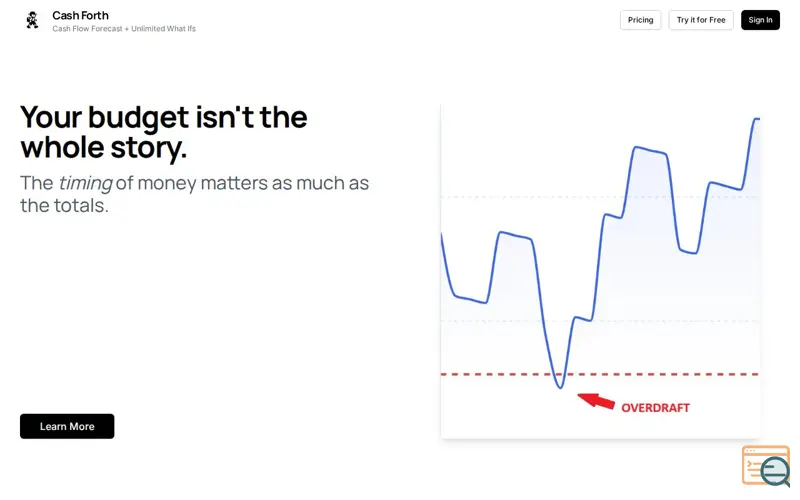Click the highest peak of the blue line
This screenshot has height=500, width=800.
point(756,119)
